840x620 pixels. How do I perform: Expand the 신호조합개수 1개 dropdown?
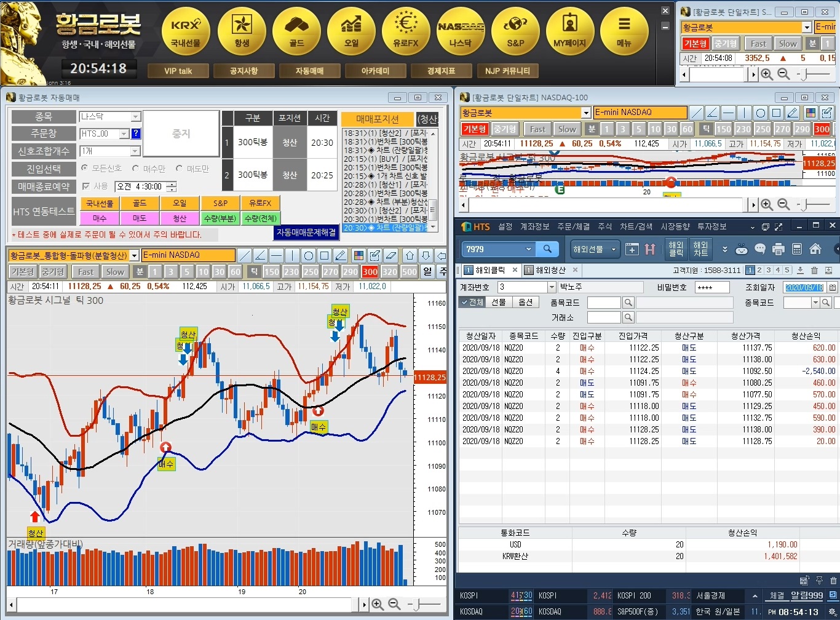point(136,151)
